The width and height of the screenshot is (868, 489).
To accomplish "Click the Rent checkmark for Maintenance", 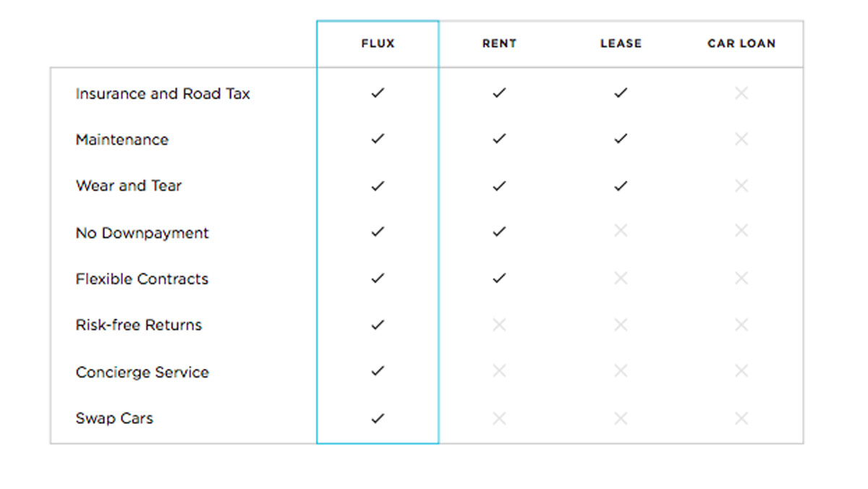I will (x=498, y=139).
